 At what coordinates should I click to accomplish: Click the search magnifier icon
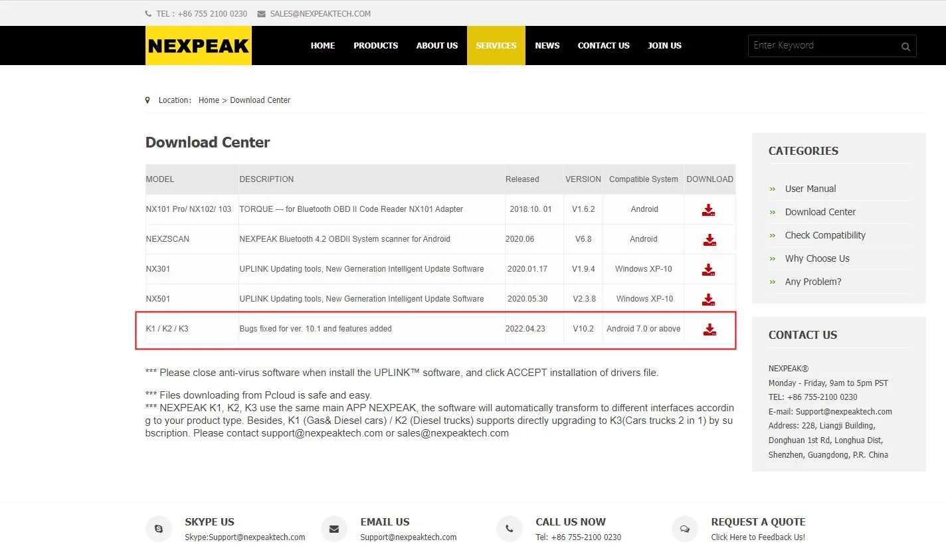(x=905, y=47)
